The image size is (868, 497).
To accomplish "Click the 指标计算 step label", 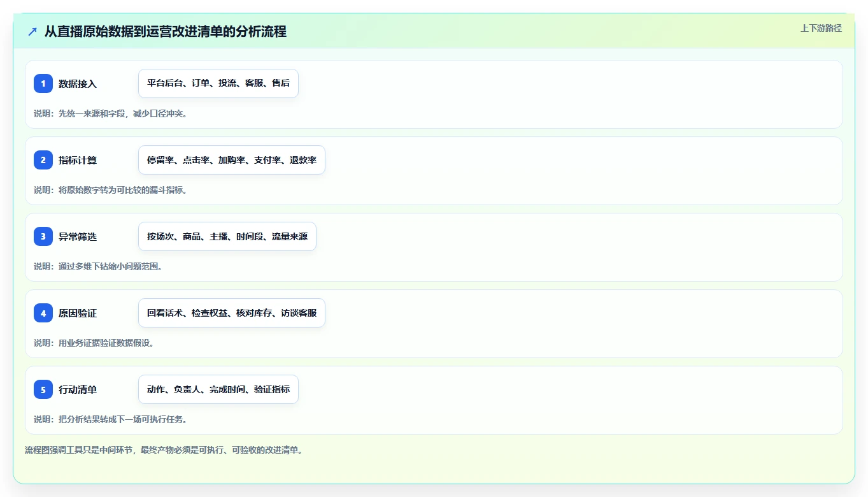I will click(x=78, y=160).
